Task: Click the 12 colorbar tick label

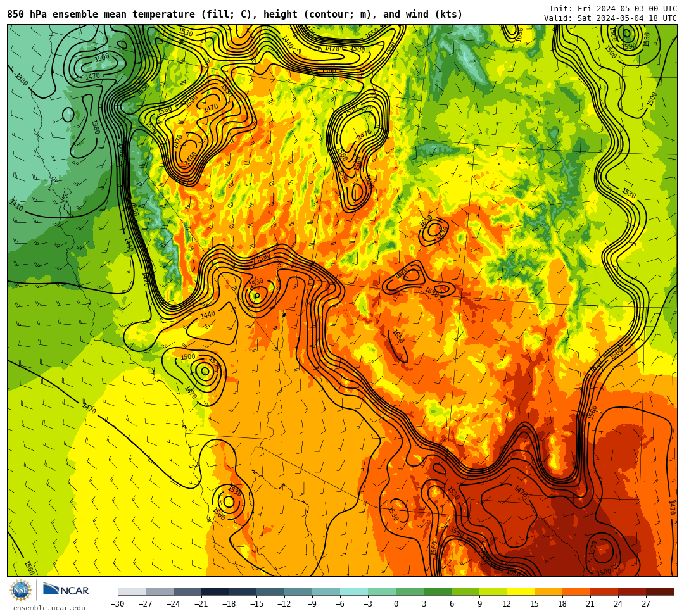Action: [507, 604]
